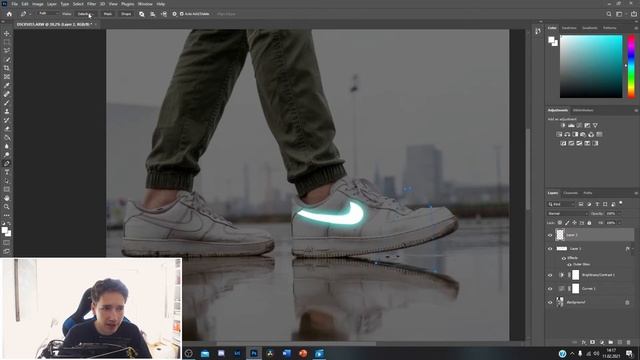This screenshot has width=640, height=360.
Task: Open the Color panel flyout menu
Action: [x=636, y=28]
